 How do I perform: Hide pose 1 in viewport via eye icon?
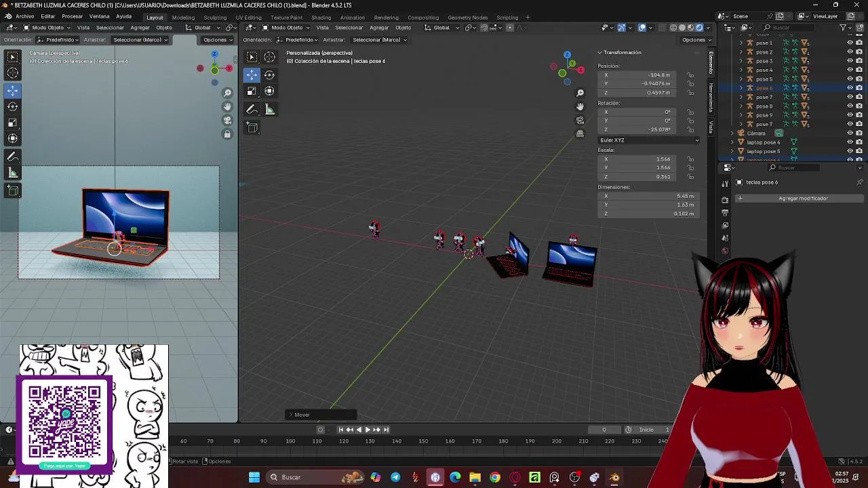[x=850, y=43]
